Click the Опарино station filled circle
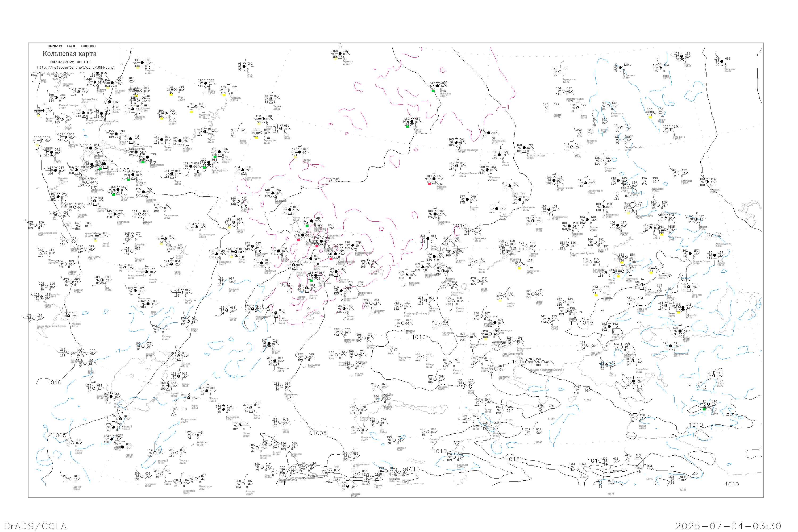Viewport: 798px width, 532px height. point(142,63)
